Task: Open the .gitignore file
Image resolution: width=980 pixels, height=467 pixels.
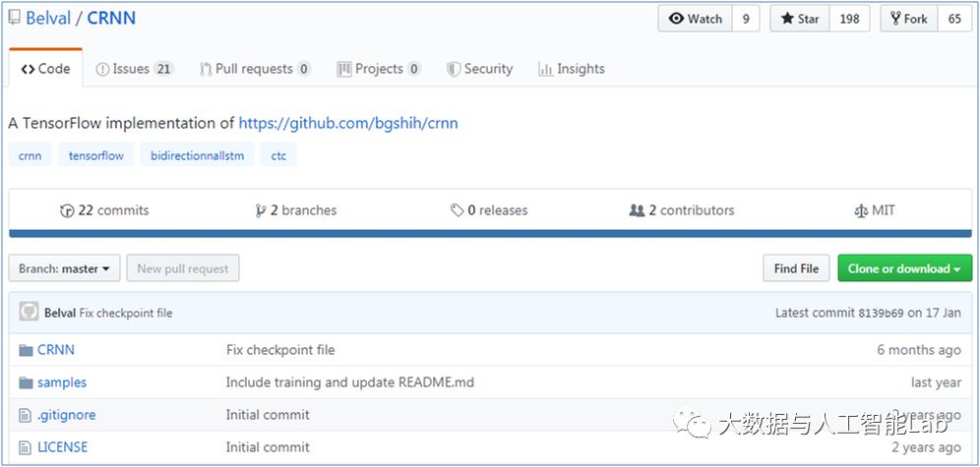Action: tap(66, 415)
